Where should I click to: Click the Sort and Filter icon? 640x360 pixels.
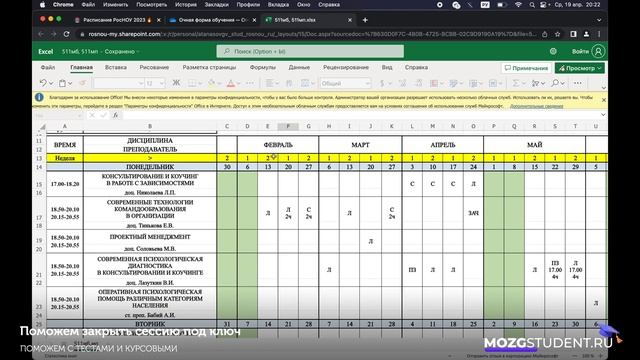536,83
